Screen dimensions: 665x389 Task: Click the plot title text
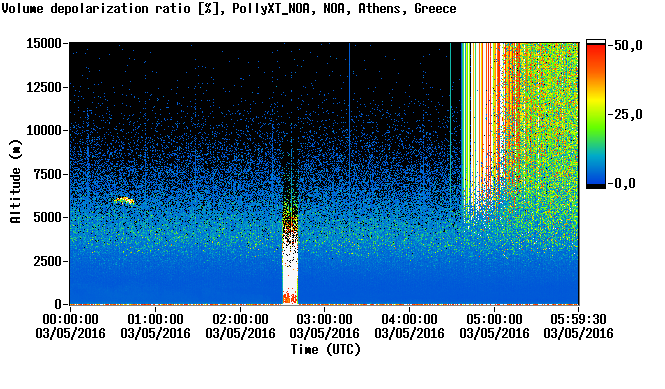click(229, 8)
